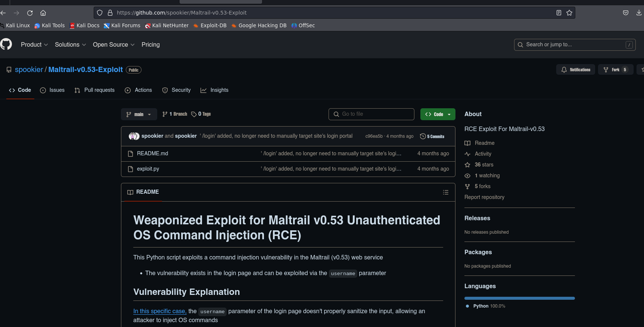Click the Python language bar
644x327 pixels.
point(519,298)
